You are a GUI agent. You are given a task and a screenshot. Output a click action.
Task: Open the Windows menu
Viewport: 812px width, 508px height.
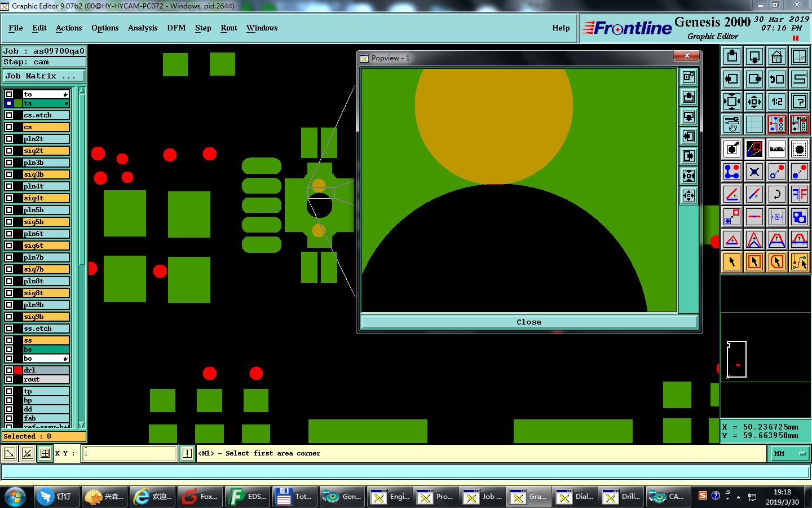coord(262,28)
